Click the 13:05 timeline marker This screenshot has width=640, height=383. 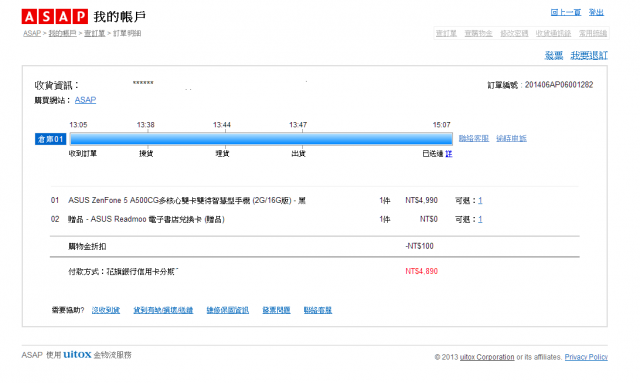tap(78, 125)
